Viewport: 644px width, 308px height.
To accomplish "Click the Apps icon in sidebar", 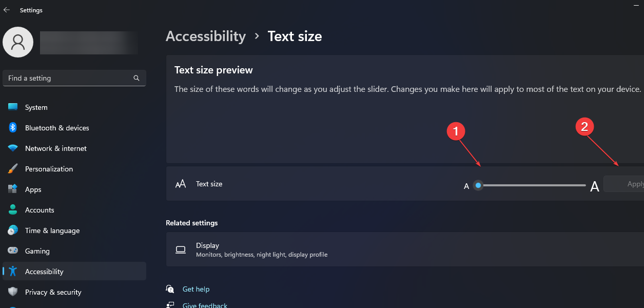I will (x=13, y=189).
